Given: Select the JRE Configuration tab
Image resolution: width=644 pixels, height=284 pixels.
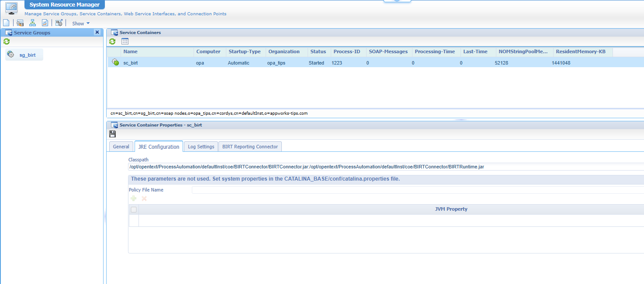Looking at the screenshot, I should [x=159, y=147].
